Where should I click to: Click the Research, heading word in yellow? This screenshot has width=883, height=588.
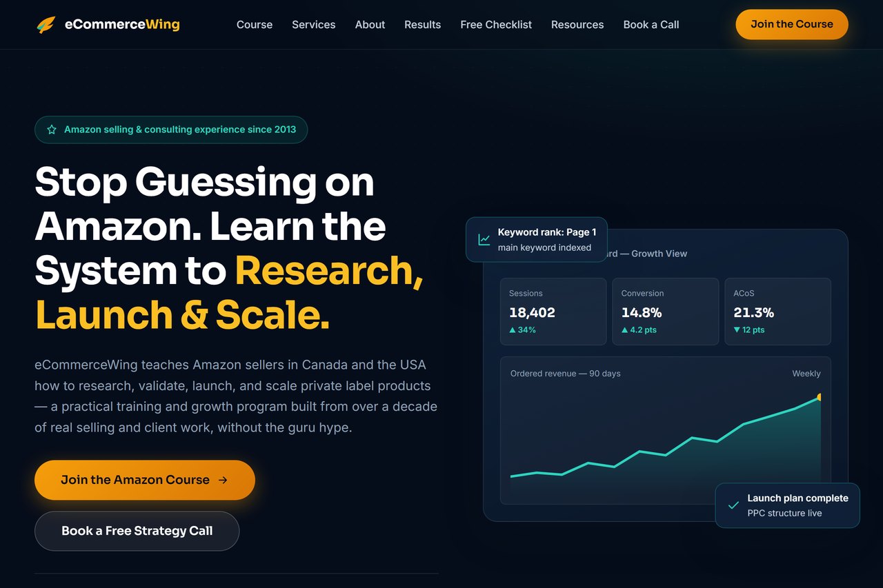(329, 270)
